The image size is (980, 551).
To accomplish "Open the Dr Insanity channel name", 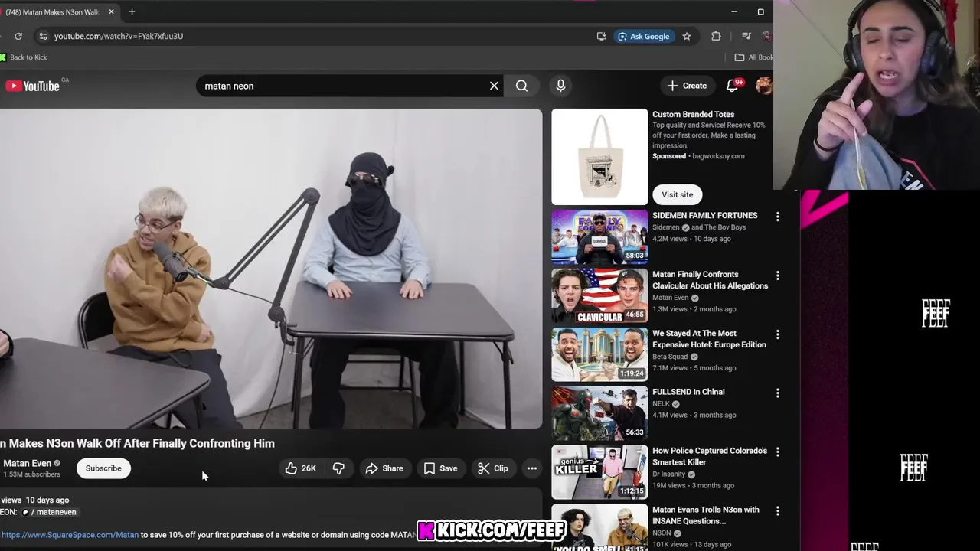I will coord(669,474).
